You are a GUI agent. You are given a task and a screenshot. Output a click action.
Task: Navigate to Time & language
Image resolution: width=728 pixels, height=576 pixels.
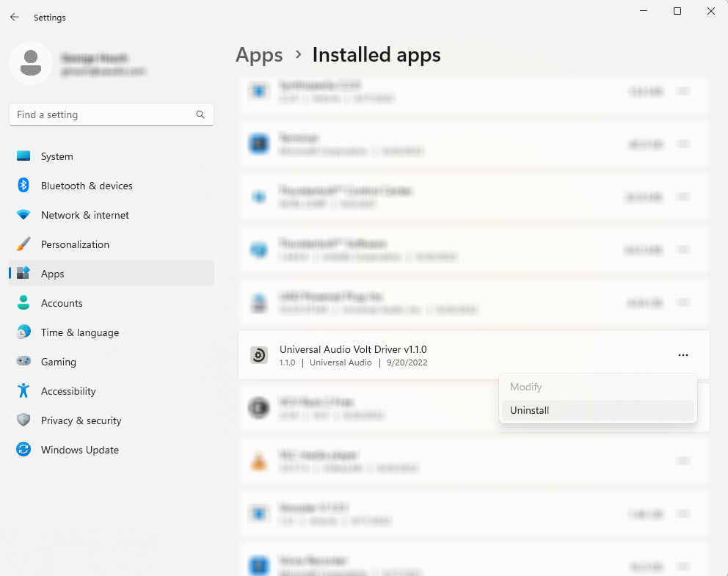tap(112, 332)
